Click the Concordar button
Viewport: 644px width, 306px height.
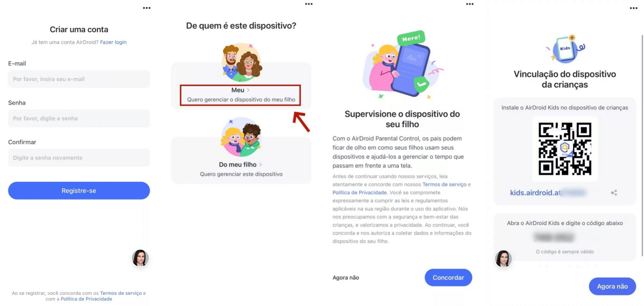[448, 277]
